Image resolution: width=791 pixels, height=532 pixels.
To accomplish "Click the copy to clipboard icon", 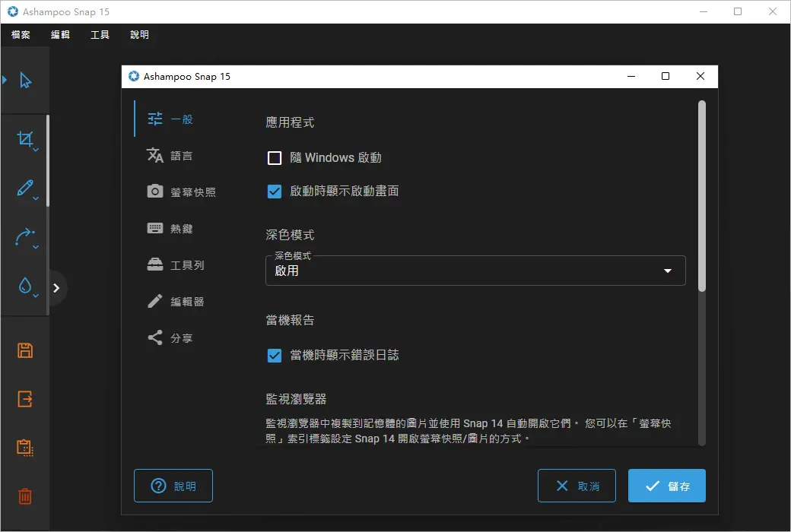I will [x=25, y=448].
